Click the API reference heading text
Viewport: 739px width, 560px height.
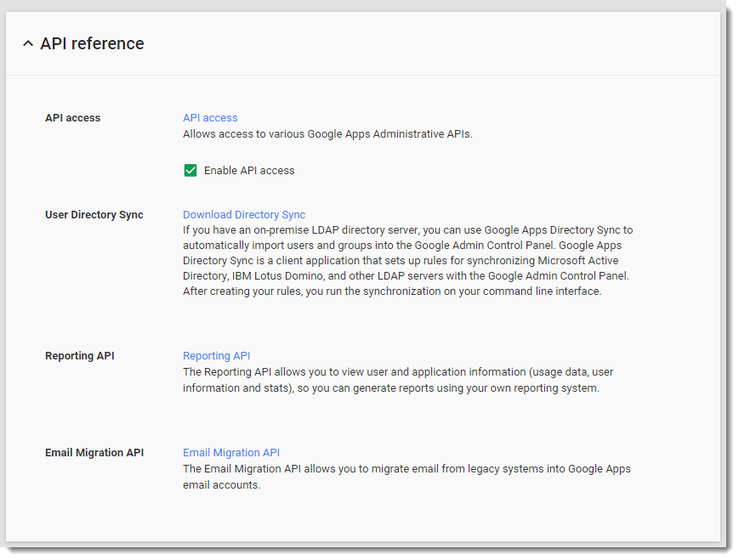[x=92, y=43]
